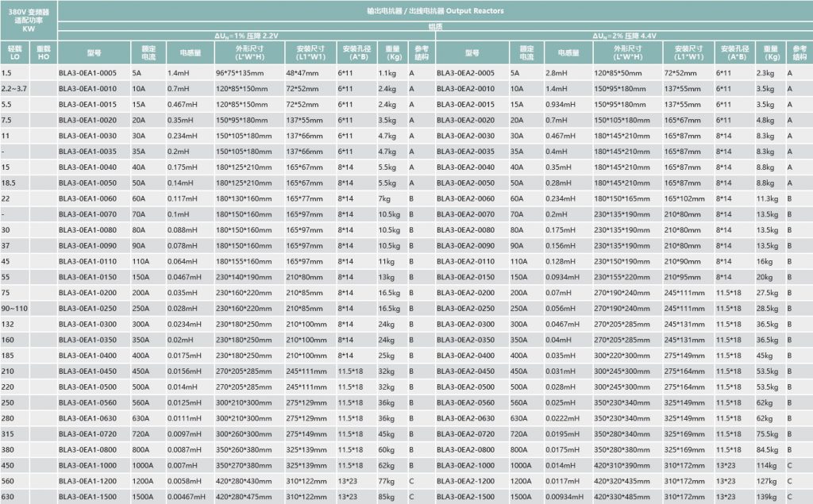The width and height of the screenshot is (813, 504).
Task: Select dimension '420*330*485mm'
Action: pos(622,497)
